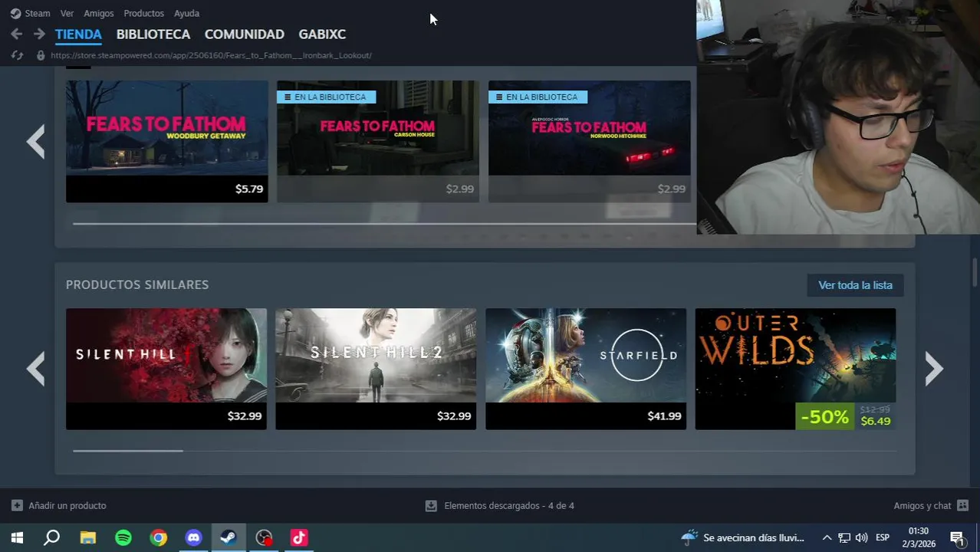Image resolution: width=980 pixels, height=552 pixels.
Task: Open downloads via the download icon
Action: (431, 505)
